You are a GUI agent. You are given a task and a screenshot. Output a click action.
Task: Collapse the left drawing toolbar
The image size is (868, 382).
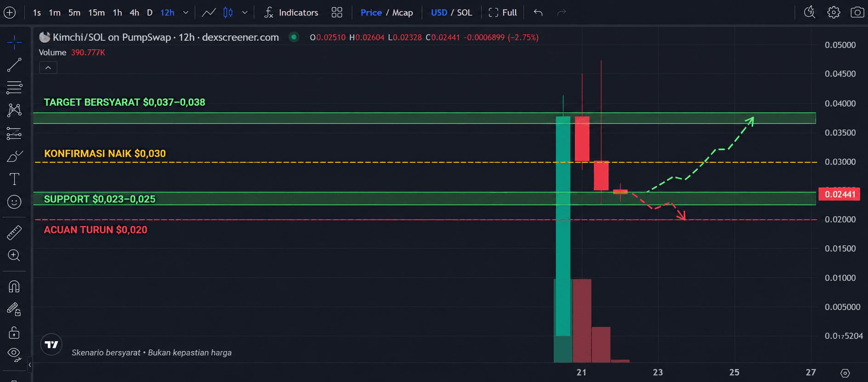pos(29,365)
